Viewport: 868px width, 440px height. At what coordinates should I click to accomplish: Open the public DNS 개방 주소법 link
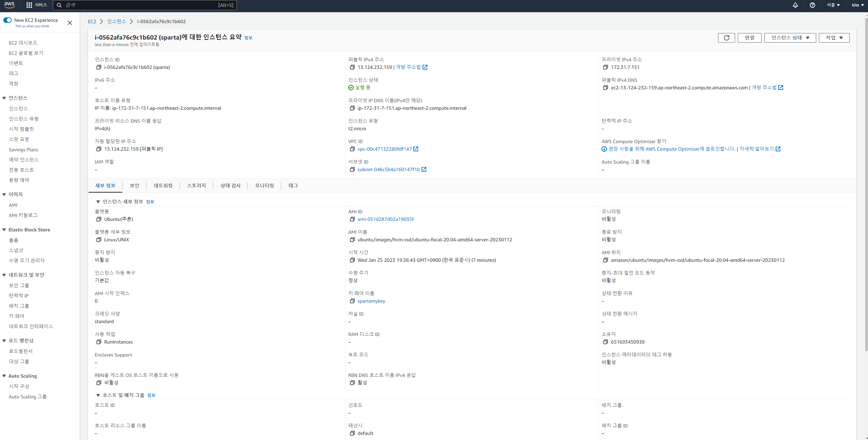(764, 88)
